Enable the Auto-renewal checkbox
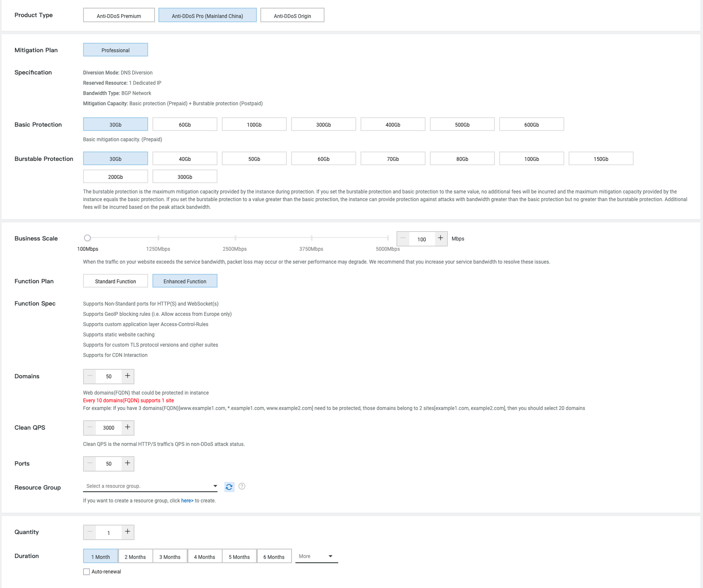This screenshot has width=703, height=588. pyautogui.click(x=86, y=572)
